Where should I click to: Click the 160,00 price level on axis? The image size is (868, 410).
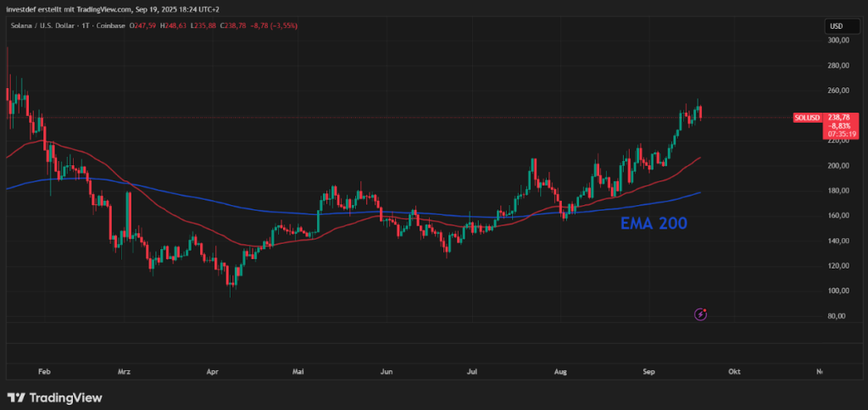click(x=838, y=216)
